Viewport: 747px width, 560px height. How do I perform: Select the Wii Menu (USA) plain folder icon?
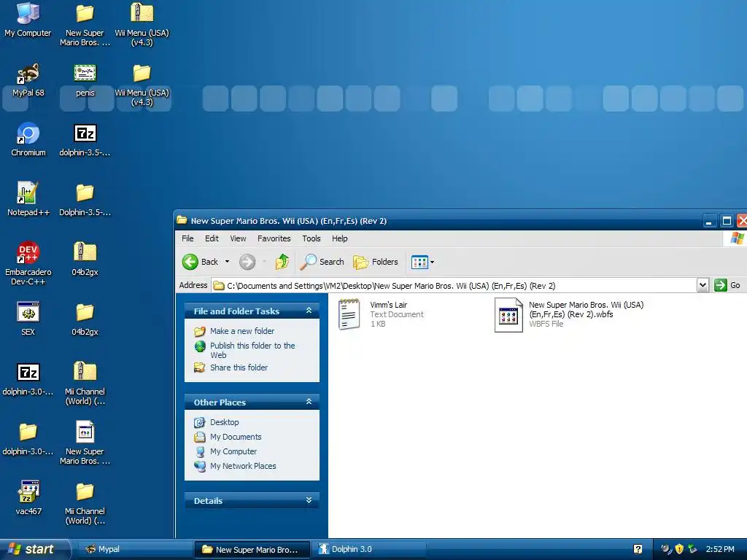[142, 74]
